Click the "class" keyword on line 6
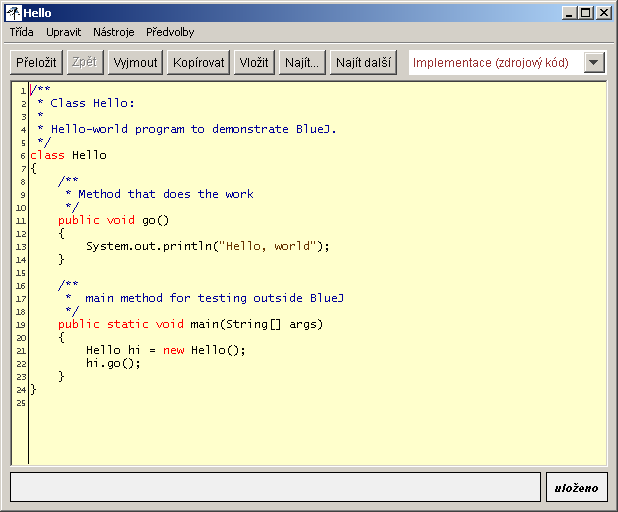 47,155
